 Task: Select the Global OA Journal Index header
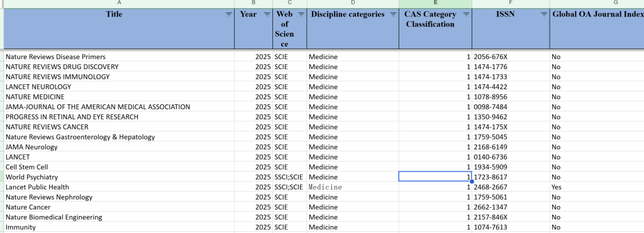pyautogui.click(x=597, y=28)
